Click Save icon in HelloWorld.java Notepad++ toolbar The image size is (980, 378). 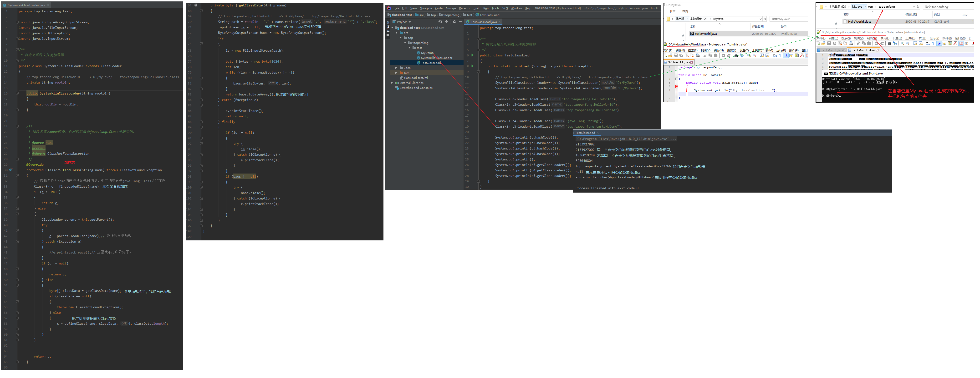676,56
